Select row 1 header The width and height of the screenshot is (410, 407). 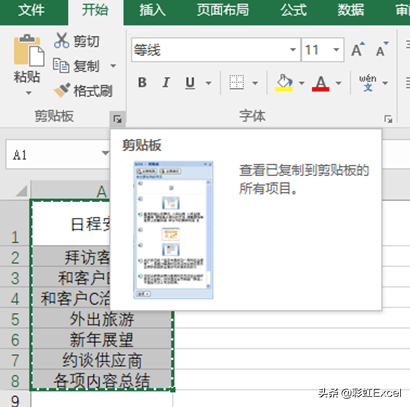[15, 223]
